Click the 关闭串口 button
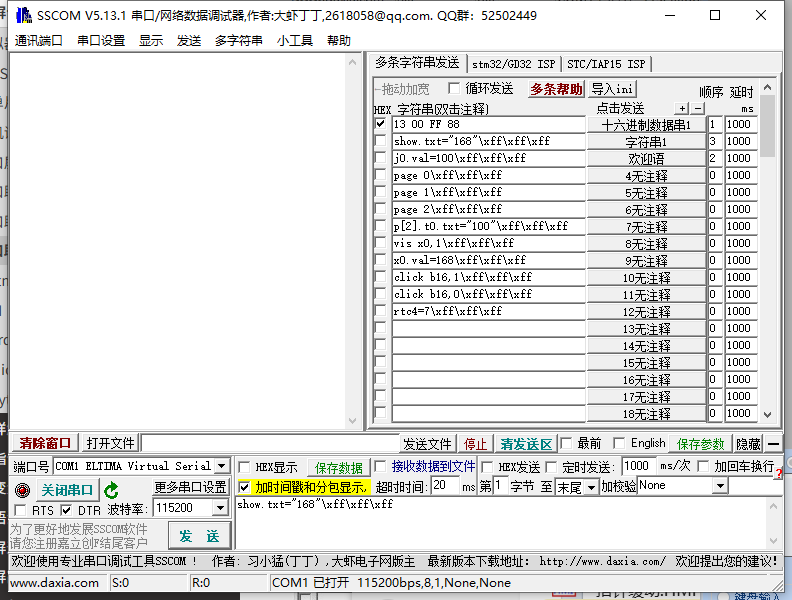 pyautogui.click(x=67, y=490)
